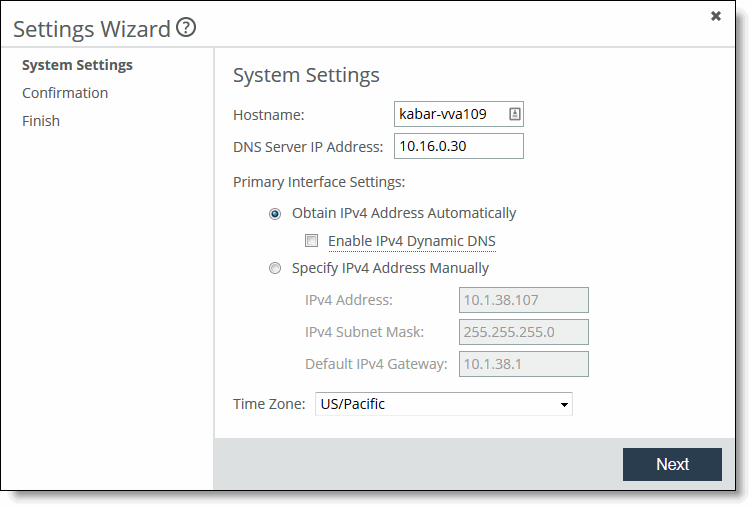Click the Enable IPv4 Dynamic DNS label
The width and height of the screenshot is (752, 507).
click(x=412, y=241)
